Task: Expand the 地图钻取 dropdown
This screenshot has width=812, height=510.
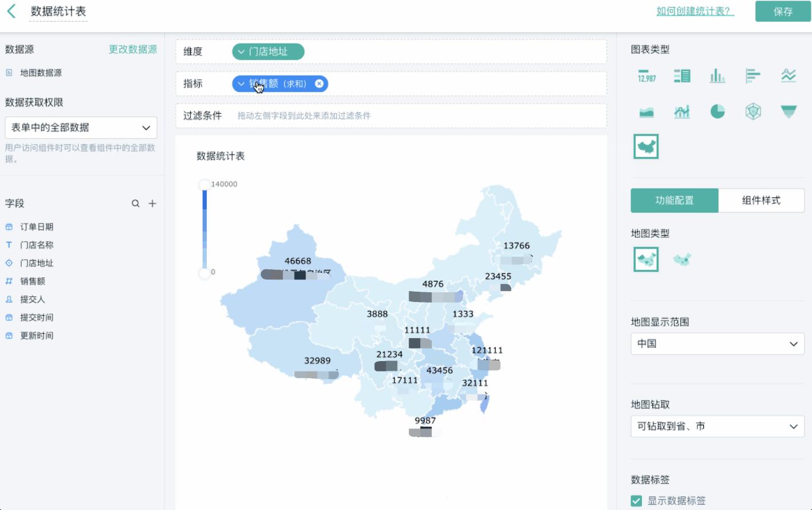Action: pos(717,426)
